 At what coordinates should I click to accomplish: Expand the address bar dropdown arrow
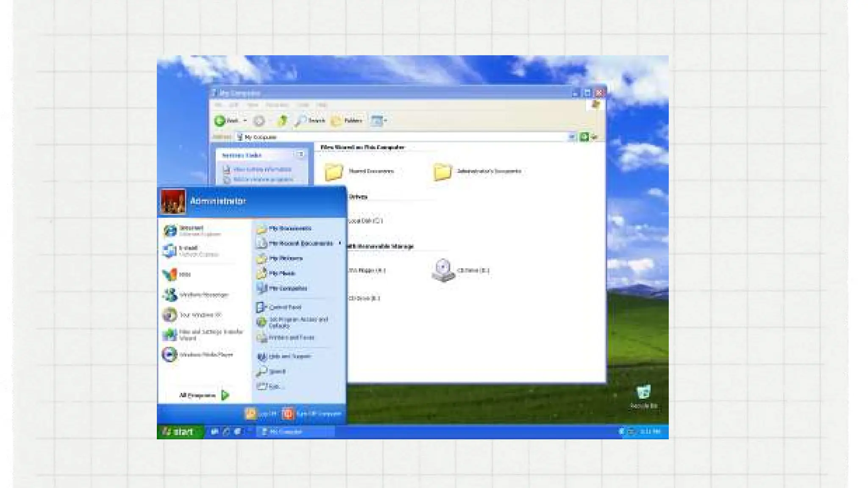coord(571,137)
